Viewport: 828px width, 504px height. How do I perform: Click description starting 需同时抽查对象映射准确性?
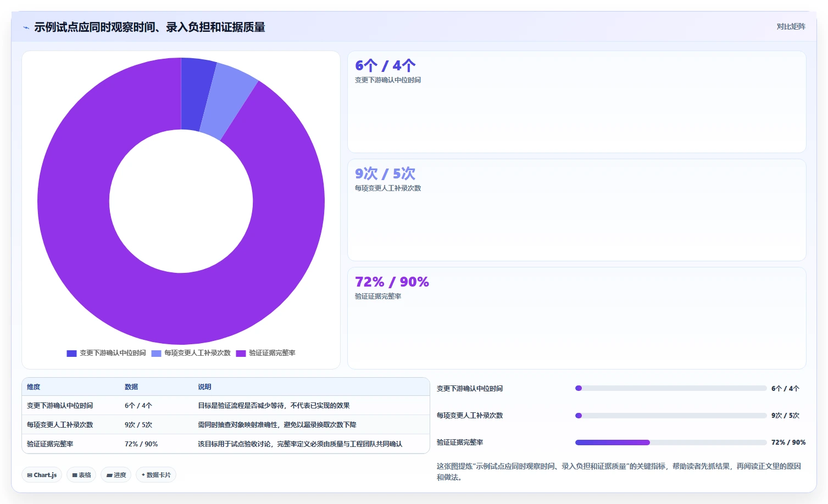[277, 425]
